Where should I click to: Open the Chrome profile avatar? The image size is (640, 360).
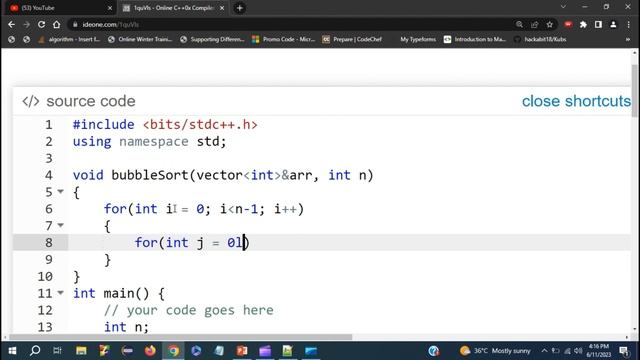point(613,24)
